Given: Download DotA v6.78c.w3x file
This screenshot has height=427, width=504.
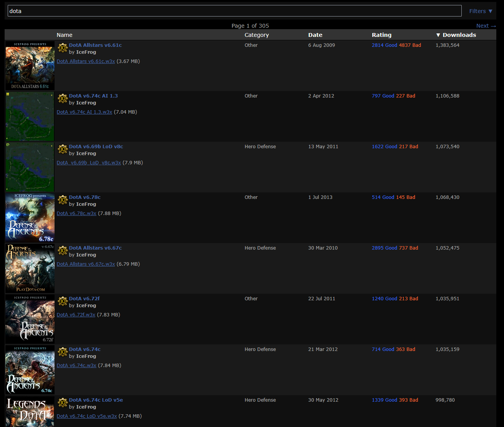Looking at the screenshot, I should click(76, 213).
